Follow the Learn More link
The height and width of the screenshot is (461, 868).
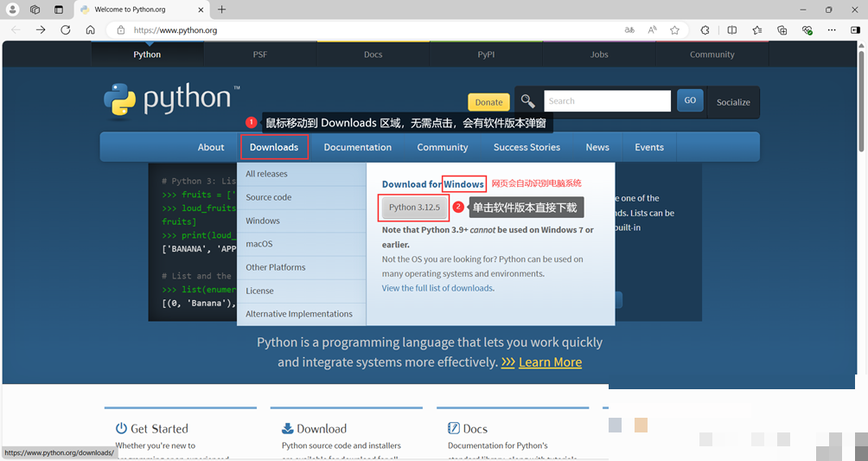click(x=550, y=362)
